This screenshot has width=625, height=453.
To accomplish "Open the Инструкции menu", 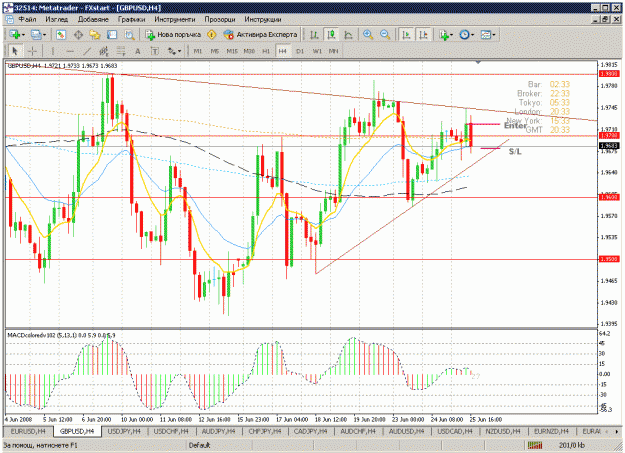I will tap(263, 19).
